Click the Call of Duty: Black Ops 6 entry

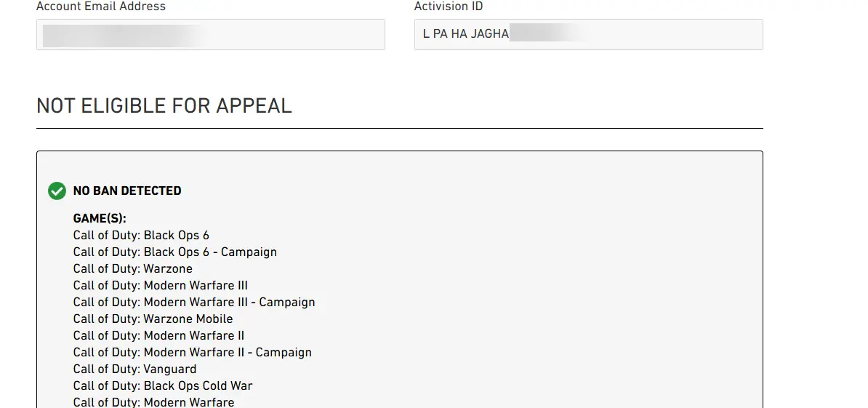(141, 235)
